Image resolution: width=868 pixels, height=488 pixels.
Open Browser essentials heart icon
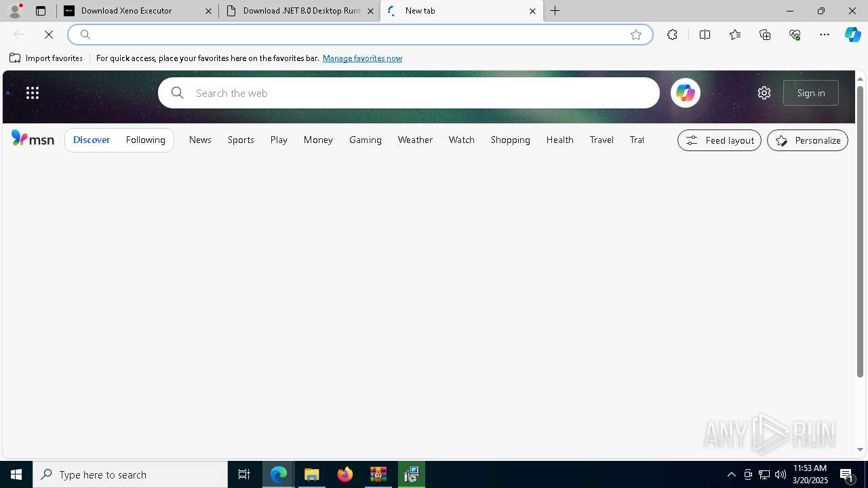point(795,35)
